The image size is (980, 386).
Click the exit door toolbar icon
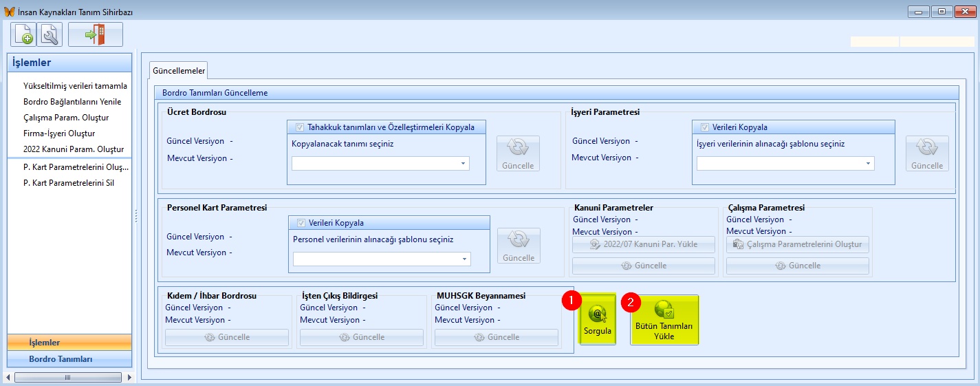pyautogui.click(x=96, y=34)
